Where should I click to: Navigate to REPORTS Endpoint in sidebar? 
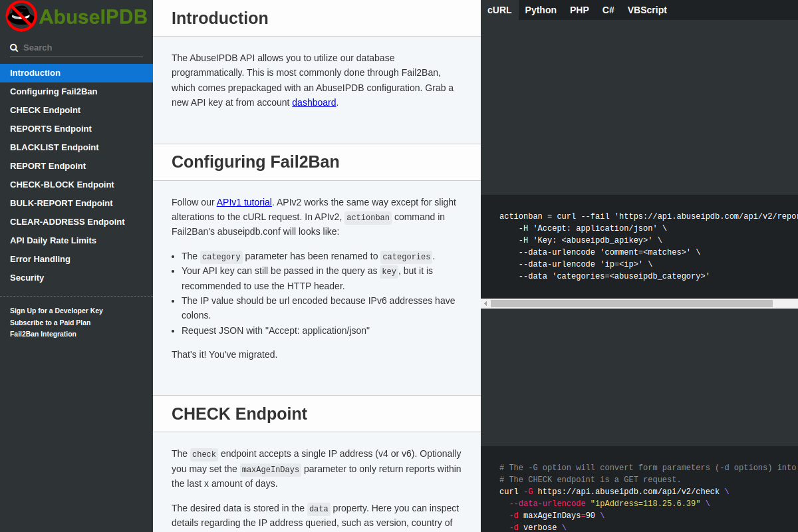tap(76, 129)
